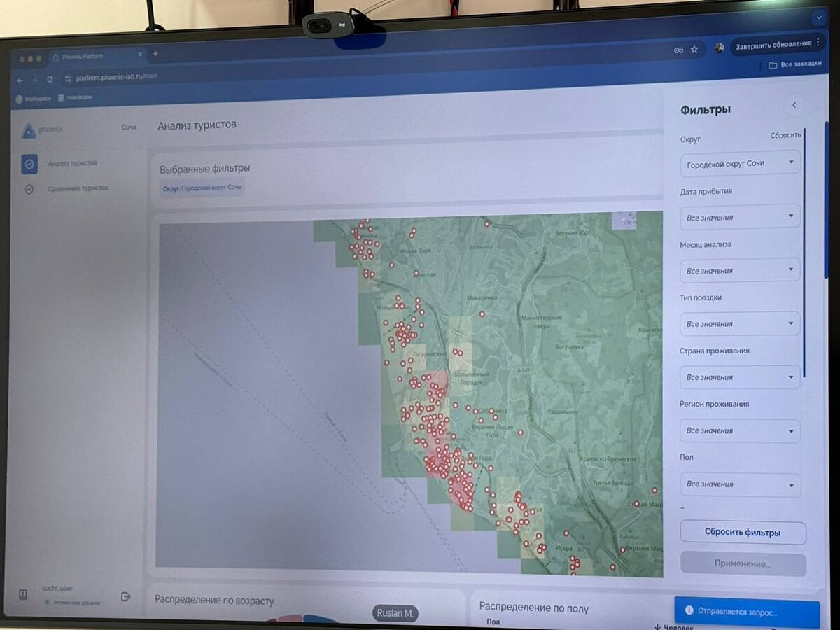Click the платформа bookmark
Image resolution: width=840 pixels, height=630 pixels.
coord(76,98)
